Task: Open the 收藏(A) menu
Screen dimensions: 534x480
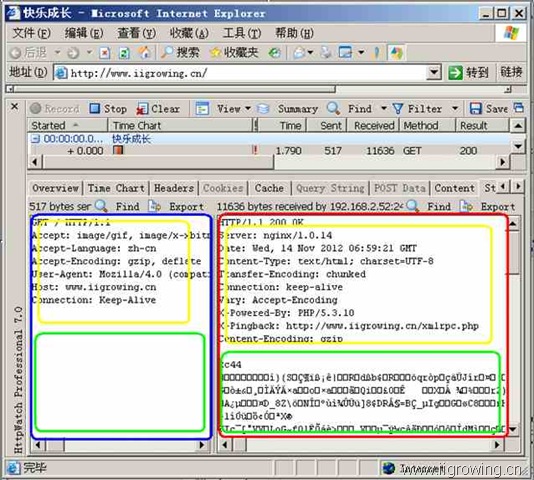Action: pos(189,33)
